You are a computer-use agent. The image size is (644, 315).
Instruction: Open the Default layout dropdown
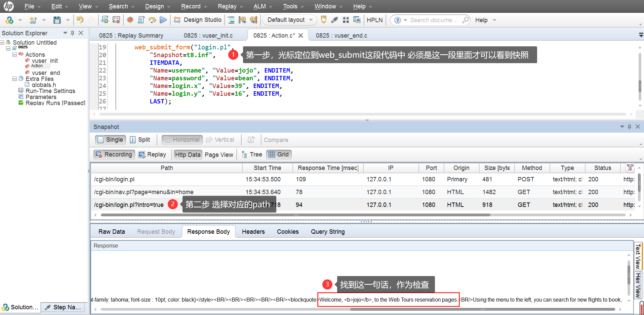pos(290,20)
